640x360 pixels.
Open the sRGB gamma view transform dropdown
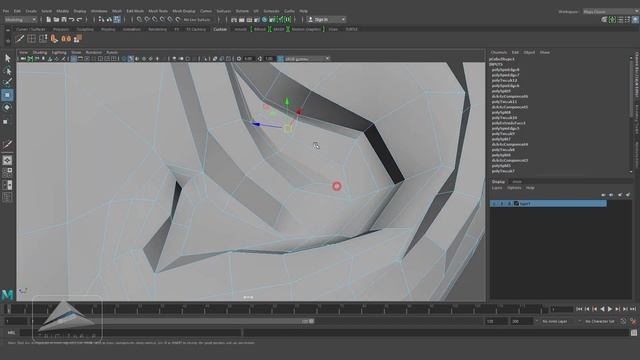pos(307,59)
